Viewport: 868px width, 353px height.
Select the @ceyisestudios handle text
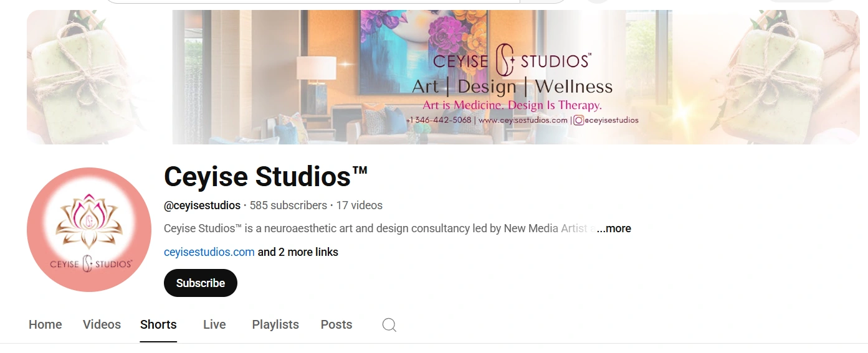(x=202, y=205)
